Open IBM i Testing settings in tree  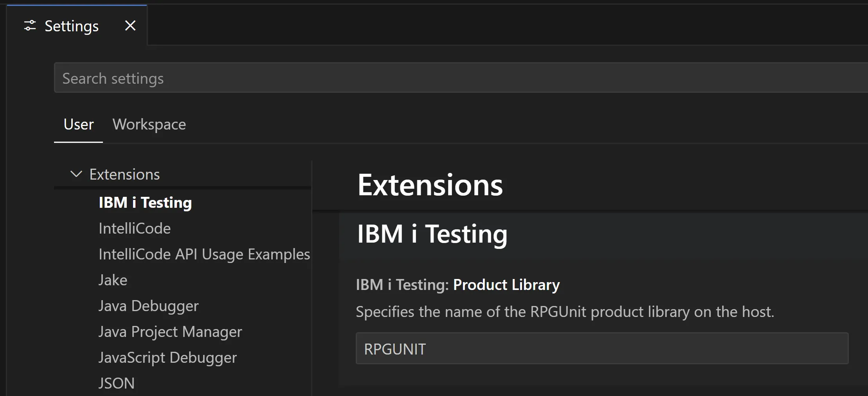click(x=145, y=203)
